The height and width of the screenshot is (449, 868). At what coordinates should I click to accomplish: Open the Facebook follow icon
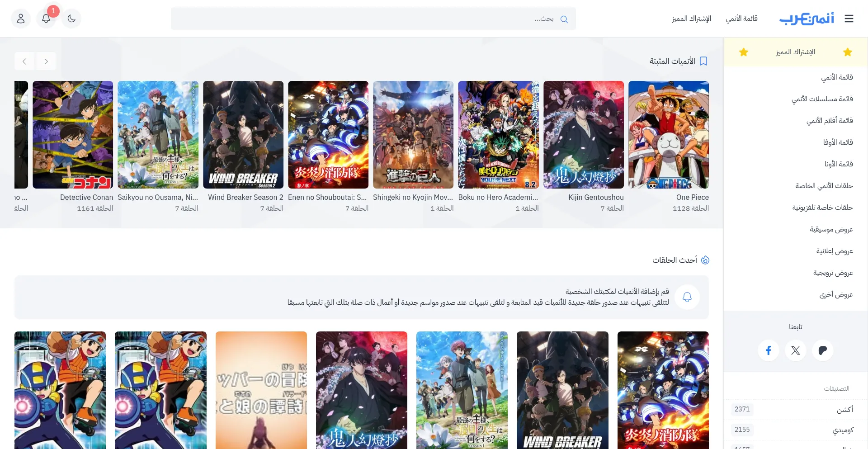[769, 350]
